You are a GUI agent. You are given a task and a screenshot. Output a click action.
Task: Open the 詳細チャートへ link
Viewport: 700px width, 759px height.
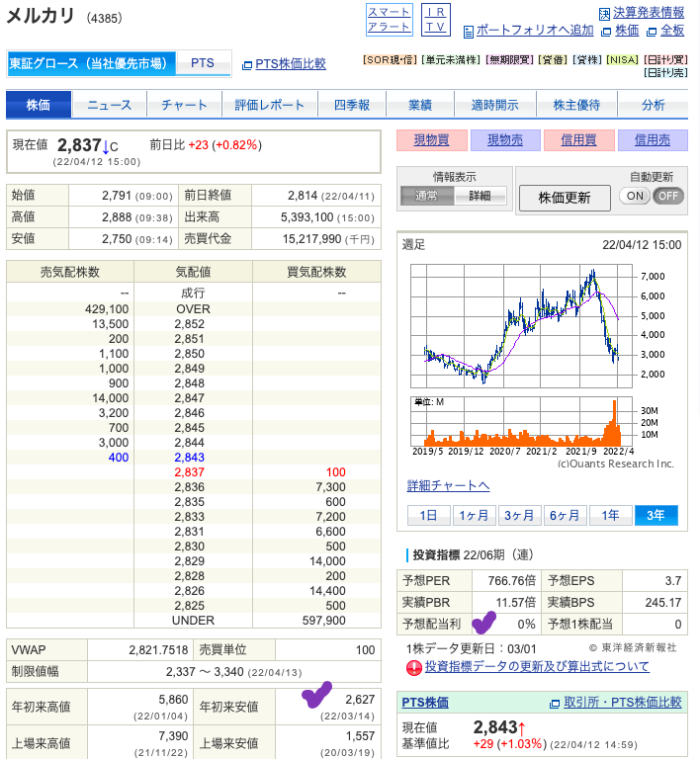pyautogui.click(x=448, y=485)
